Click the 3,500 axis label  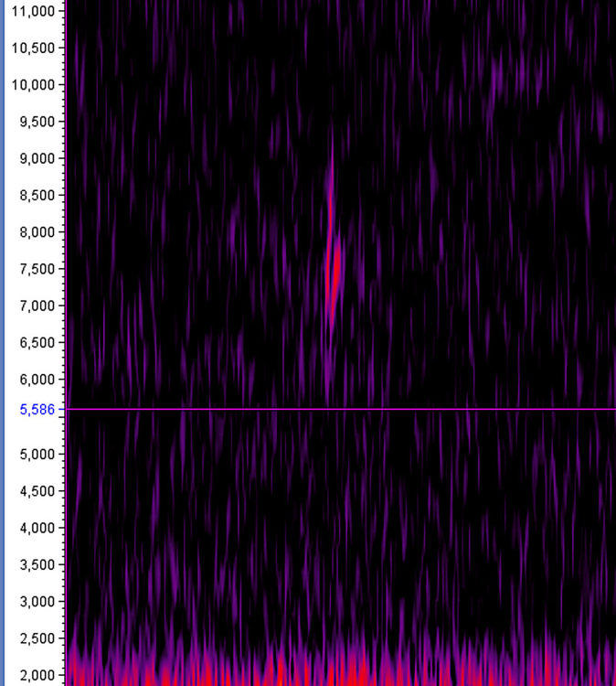[x=37, y=565]
